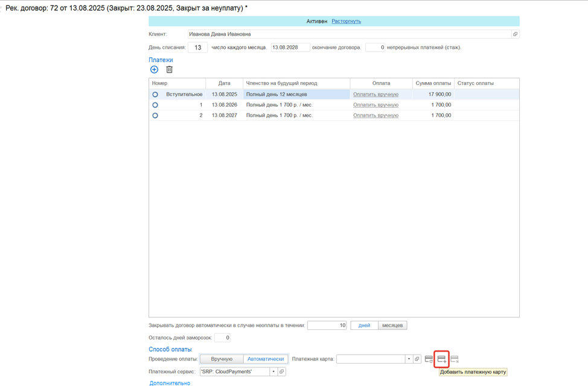Click the Расторгнуть link
This screenshot has width=588, height=386.
pyautogui.click(x=346, y=21)
